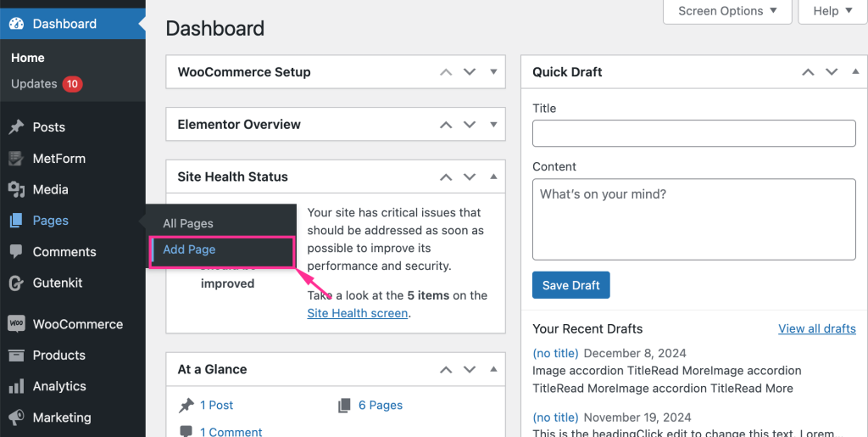The height and width of the screenshot is (437, 868).
Task: Click the pages icon beside 6 Pages
Action: [x=344, y=406]
